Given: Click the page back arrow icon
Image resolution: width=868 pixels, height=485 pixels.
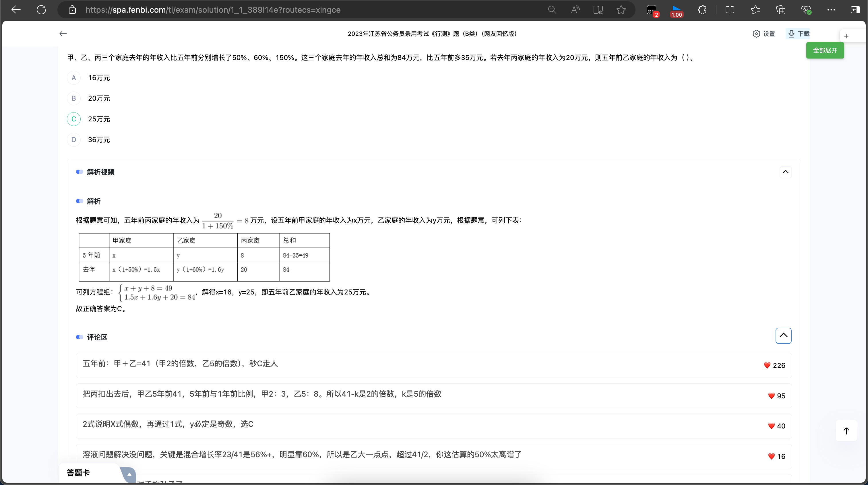Looking at the screenshot, I should pos(63,34).
